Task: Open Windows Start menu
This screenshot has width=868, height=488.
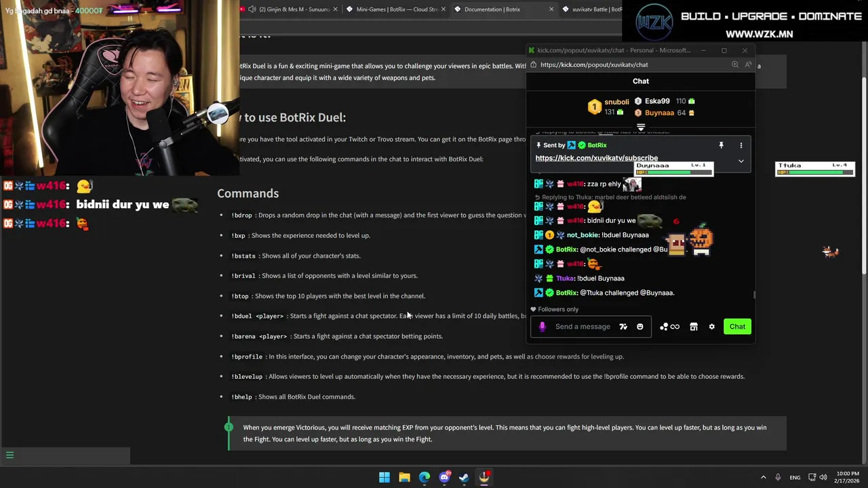Action: pyautogui.click(x=384, y=477)
